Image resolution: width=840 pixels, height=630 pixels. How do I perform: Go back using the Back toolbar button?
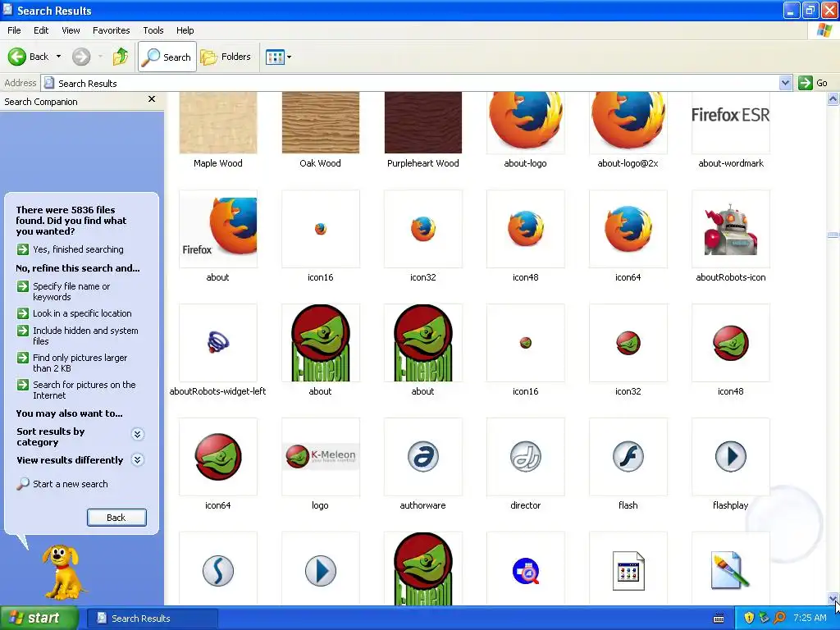[x=28, y=57]
